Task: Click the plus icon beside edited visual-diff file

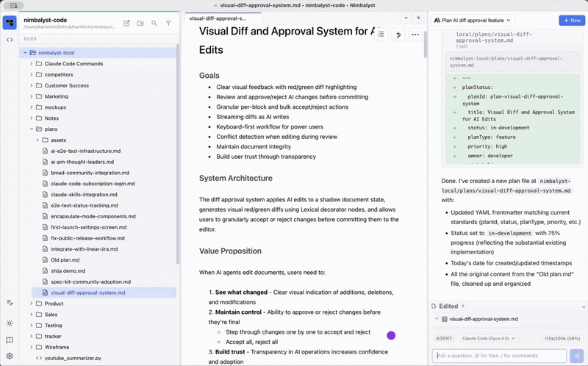Action: (437, 319)
